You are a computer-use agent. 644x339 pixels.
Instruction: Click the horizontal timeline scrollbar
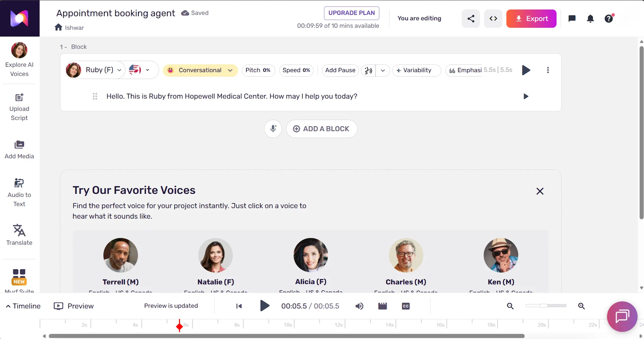click(x=286, y=336)
